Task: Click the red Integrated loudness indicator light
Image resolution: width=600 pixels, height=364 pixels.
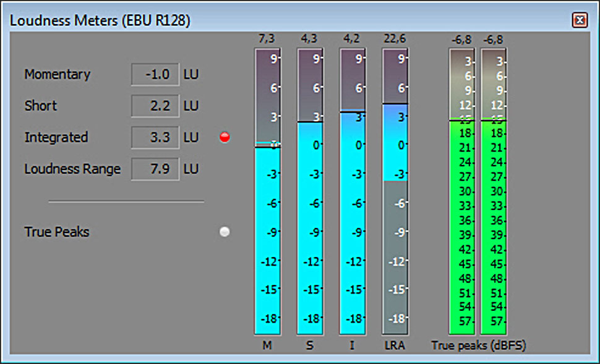Action: tap(225, 137)
